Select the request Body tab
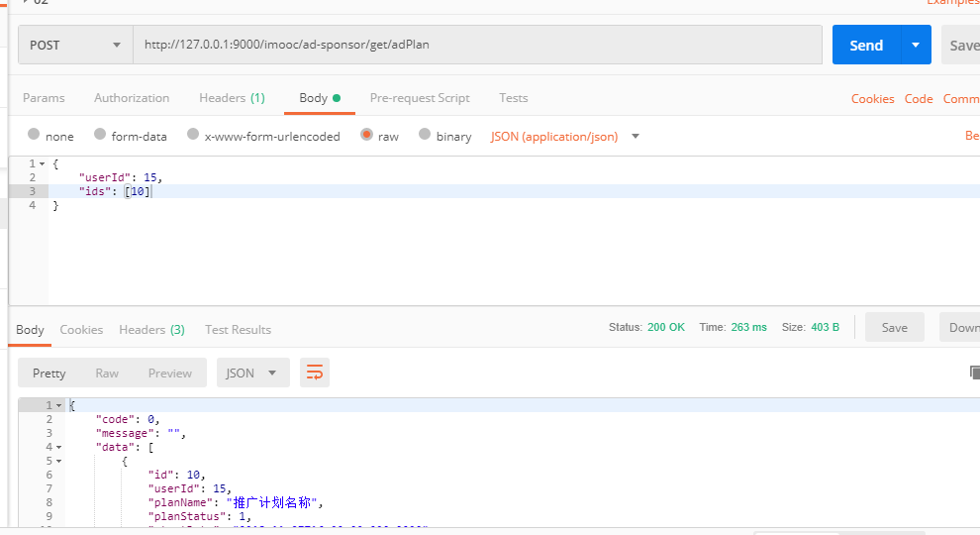Screen dimensions: 980x535 (320, 98)
